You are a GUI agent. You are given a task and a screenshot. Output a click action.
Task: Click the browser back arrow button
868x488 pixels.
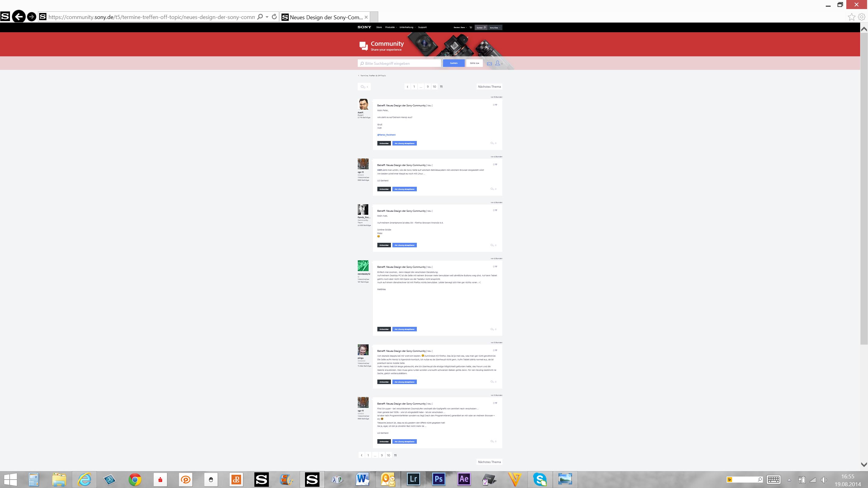[x=18, y=17]
